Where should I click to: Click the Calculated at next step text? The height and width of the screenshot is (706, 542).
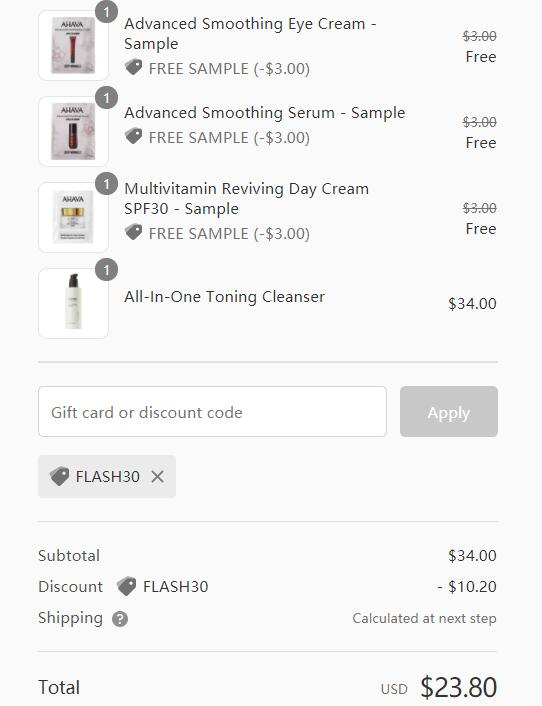pyautogui.click(x=424, y=618)
